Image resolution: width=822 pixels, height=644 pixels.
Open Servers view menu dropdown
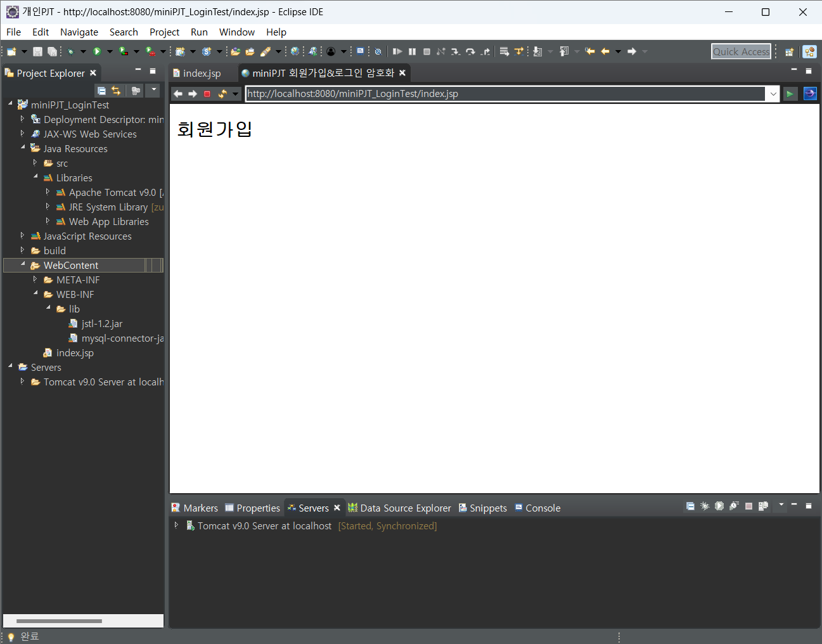(x=781, y=505)
